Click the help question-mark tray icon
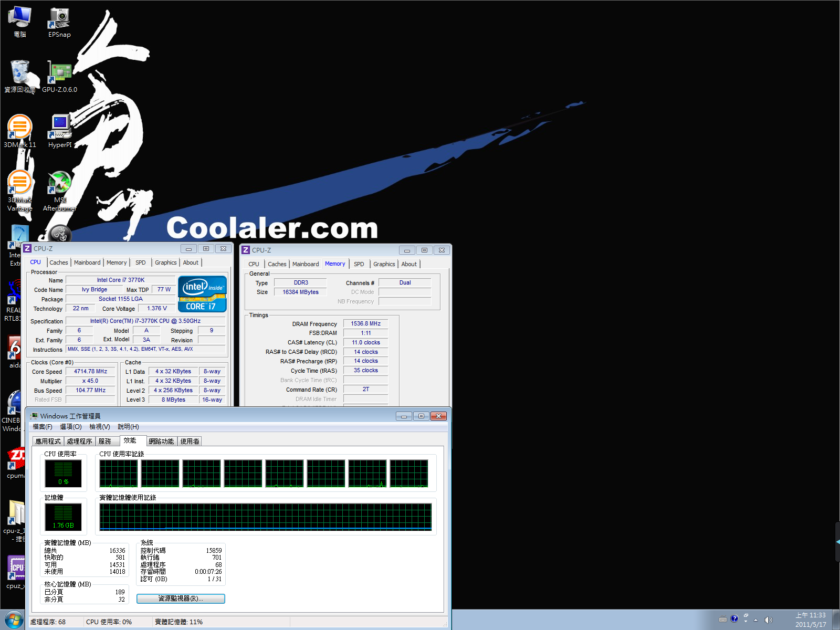 tap(734, 619)
